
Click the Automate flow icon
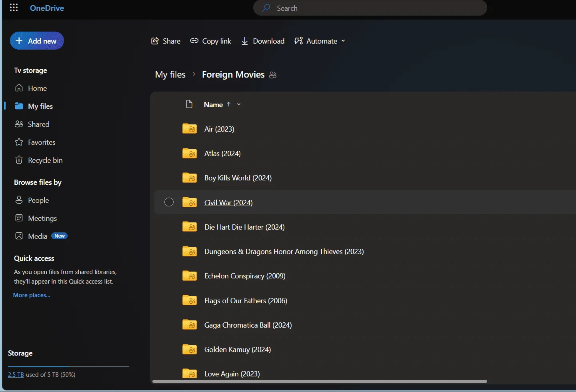pos(298,41)
